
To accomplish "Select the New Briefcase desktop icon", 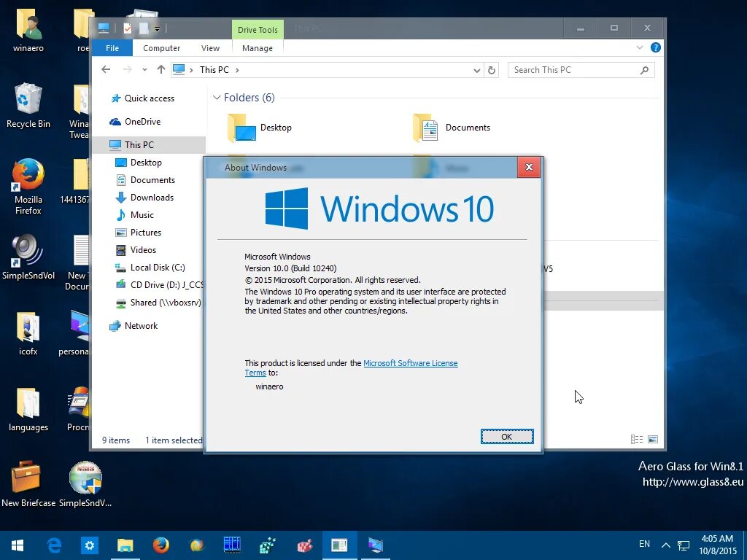I will 28,483.
